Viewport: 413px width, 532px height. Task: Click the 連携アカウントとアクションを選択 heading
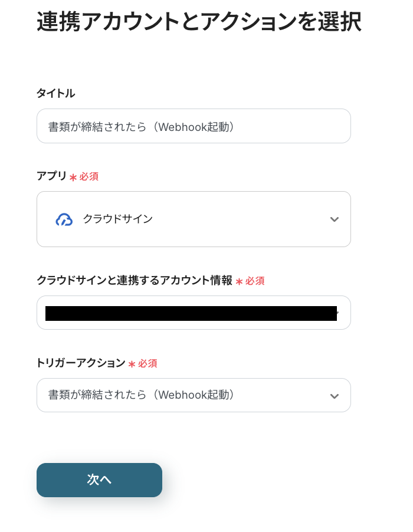point(199,22)
